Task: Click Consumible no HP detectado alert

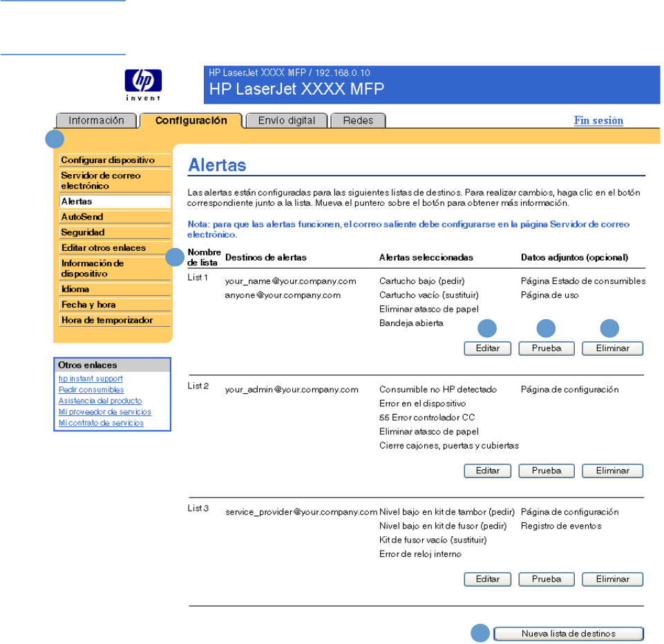Action: click(438, 390)
